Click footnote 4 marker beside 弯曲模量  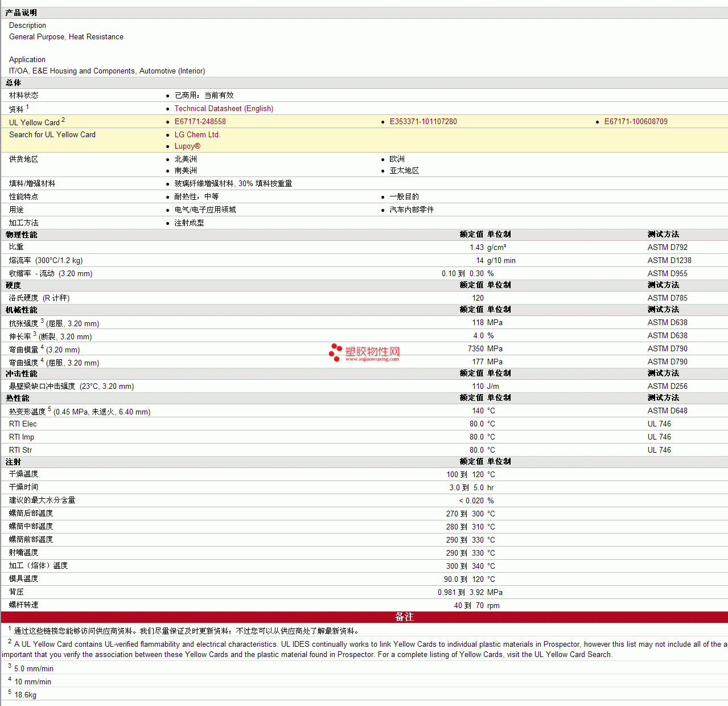[x=42, y=347]
